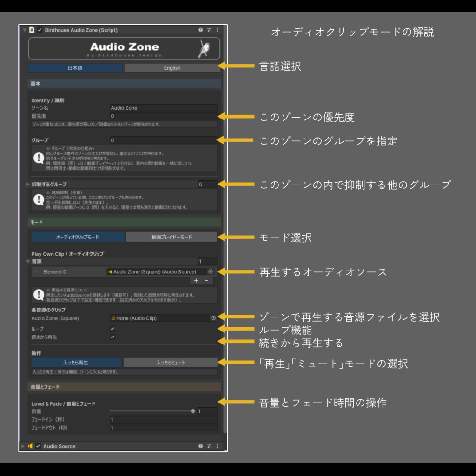
Task: Open Audio Source component options menu
Action: (x=217, y=446)
